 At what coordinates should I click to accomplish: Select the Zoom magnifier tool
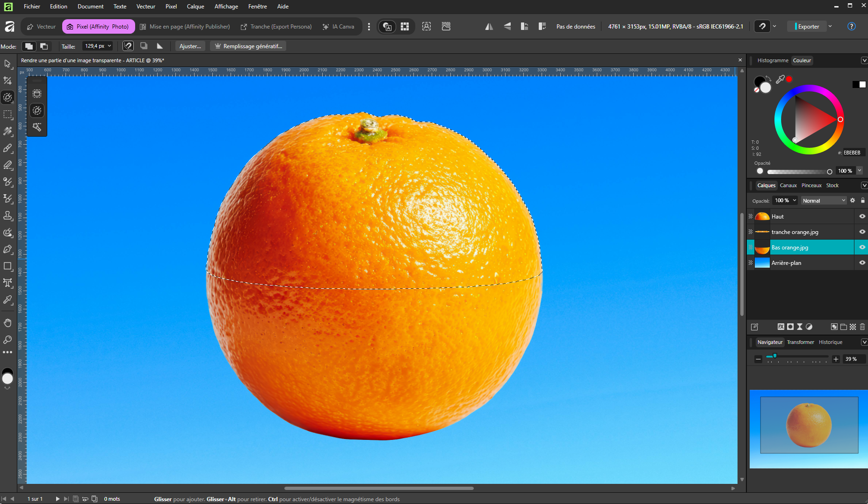pos(7,340)
